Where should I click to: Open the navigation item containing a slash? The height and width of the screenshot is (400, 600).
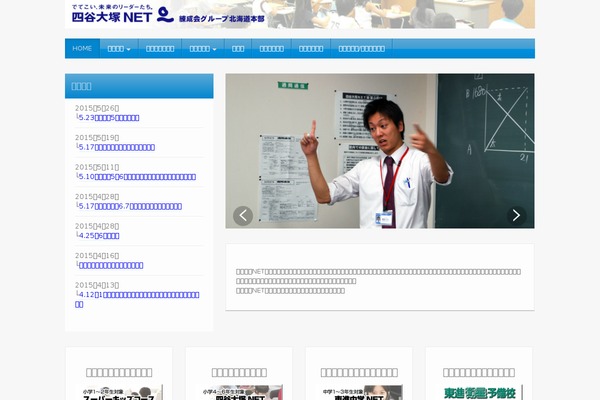(362, 49)
